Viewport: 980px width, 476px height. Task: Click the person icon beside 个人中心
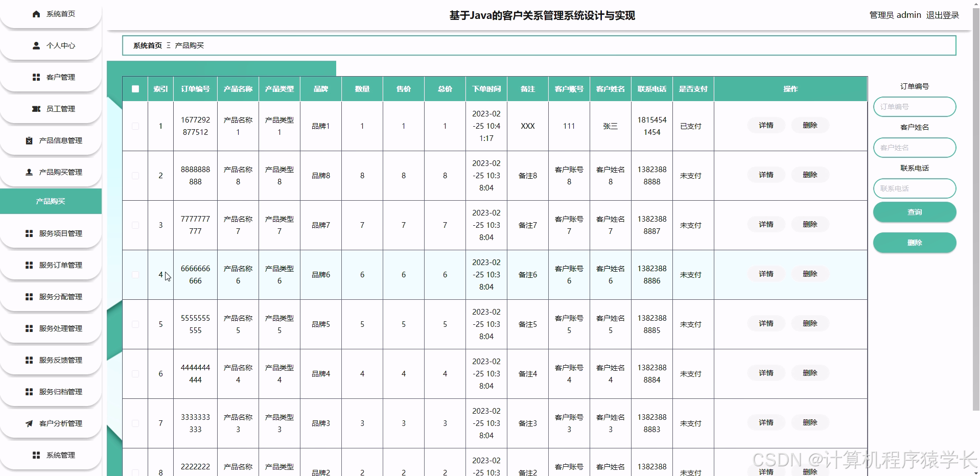click(x=36, y=45)
